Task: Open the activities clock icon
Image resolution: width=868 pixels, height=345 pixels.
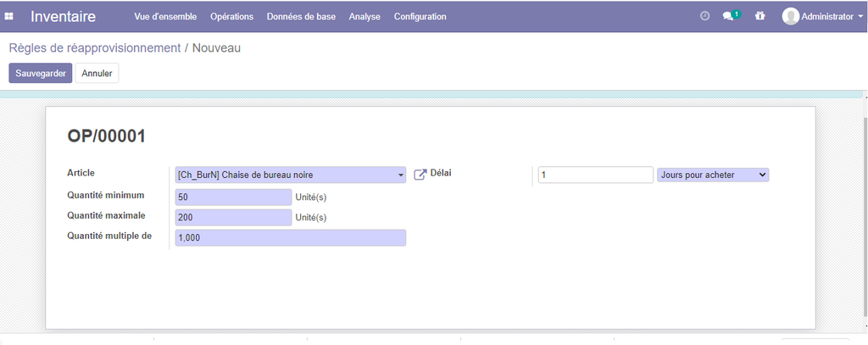Action: pyautogui.click(x=704, y=16)
